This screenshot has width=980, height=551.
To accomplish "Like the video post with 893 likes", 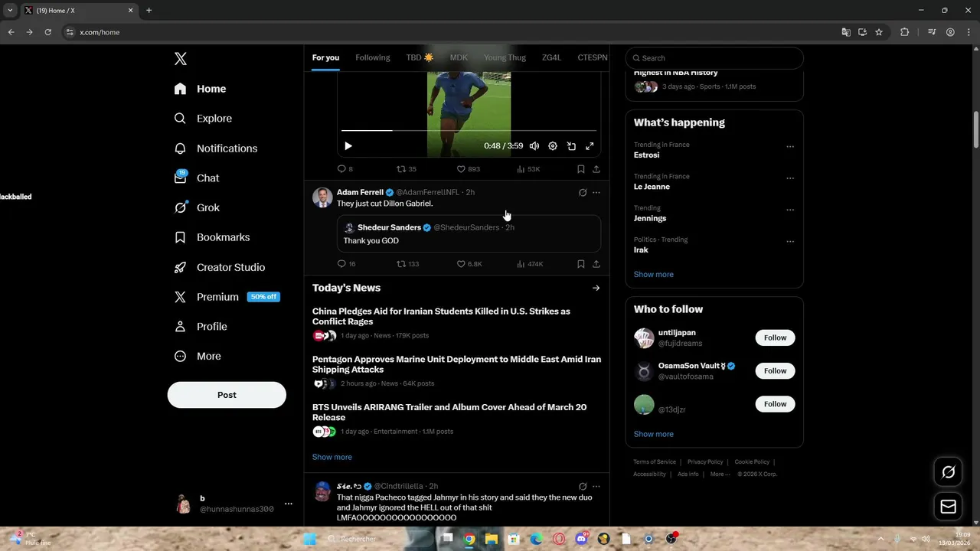I will (468, 169).
